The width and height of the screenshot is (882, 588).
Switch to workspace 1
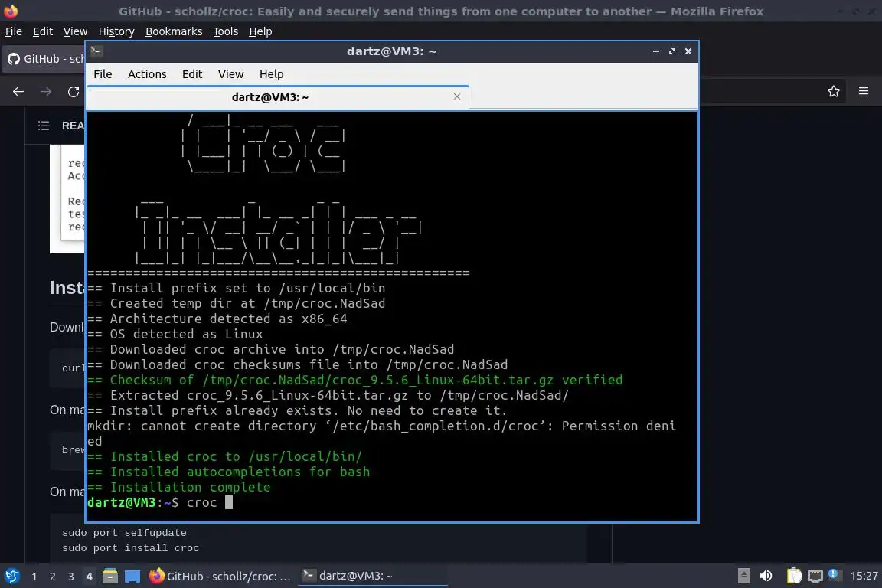pos(34,577)
